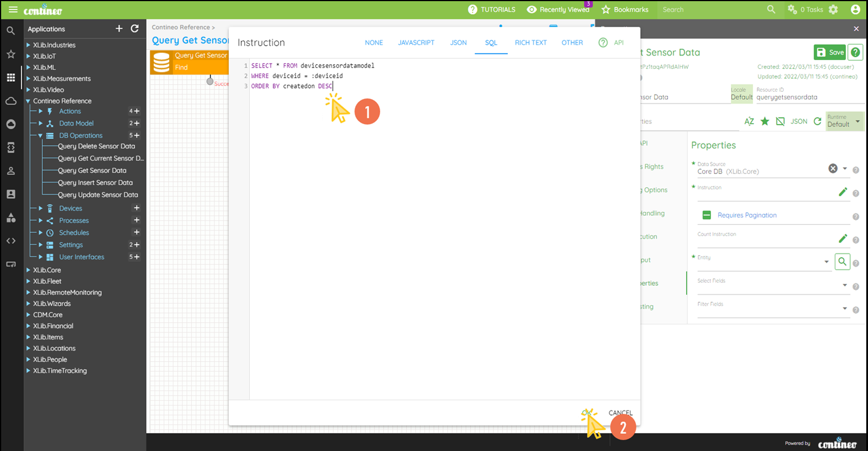Click the refresh Applications icon
The image size is (868, 451).
pos(135,29)
